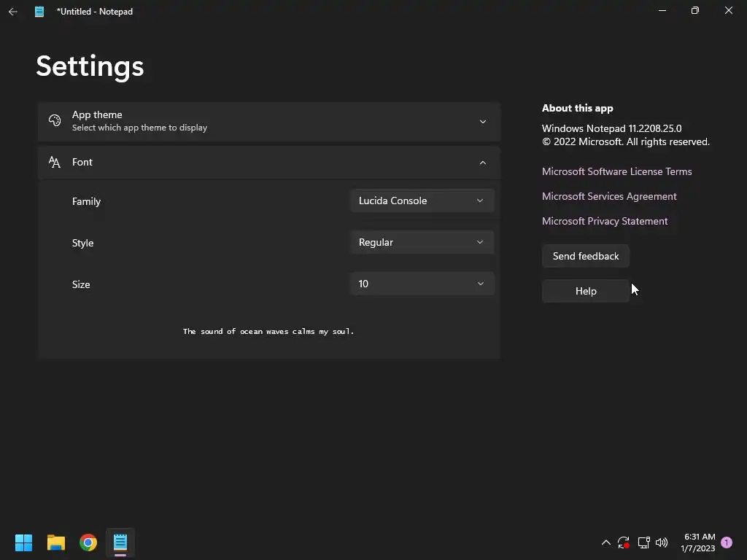
Task: Click the Send feedback button
Action: tap(586, 256)
